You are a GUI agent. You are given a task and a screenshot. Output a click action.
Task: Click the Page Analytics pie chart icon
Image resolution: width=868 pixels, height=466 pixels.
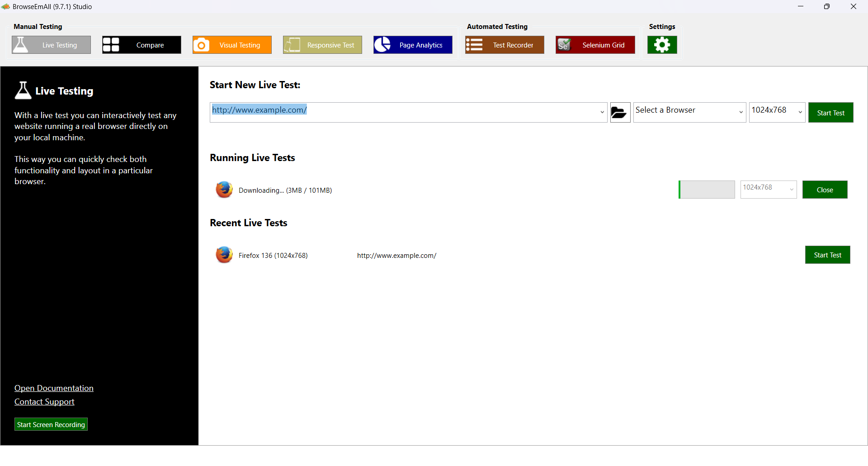[382, 45]
